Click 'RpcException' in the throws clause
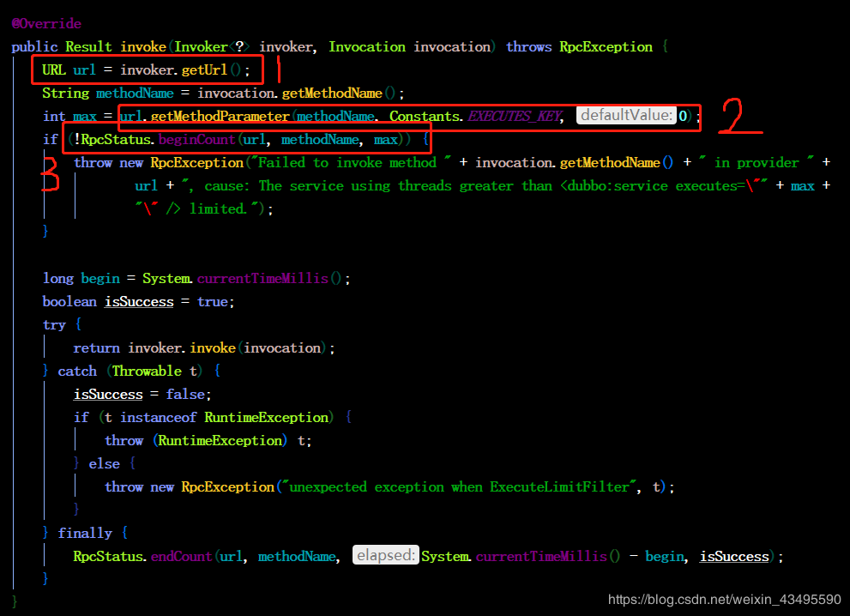The width and height of the screenshot is (850, 616). (x=606, y=46)
